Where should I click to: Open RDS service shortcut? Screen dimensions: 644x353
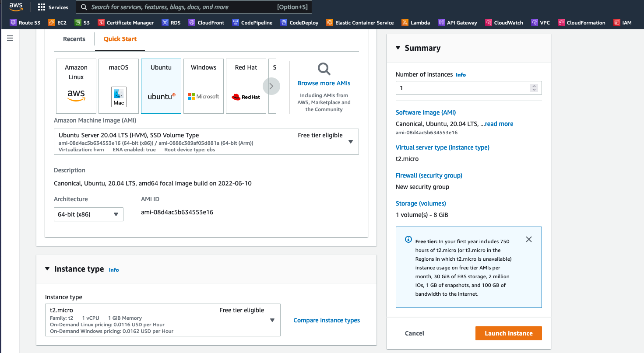point(171,22)
